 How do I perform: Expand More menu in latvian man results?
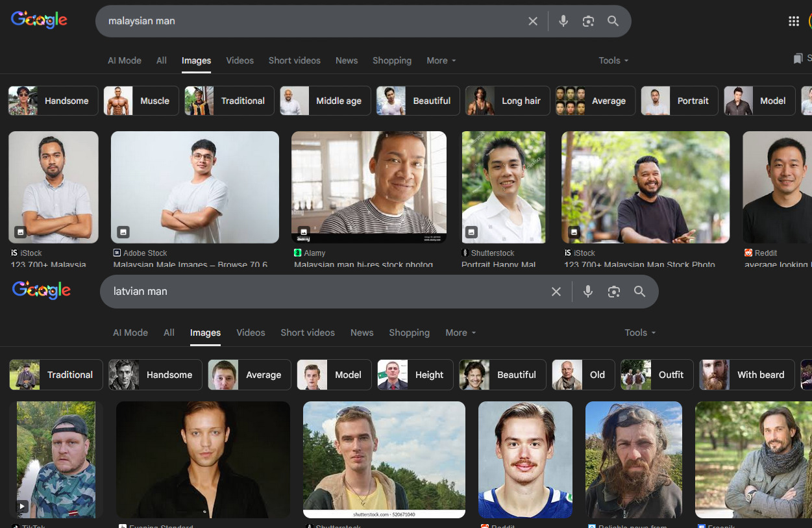[x=461, y=333]
